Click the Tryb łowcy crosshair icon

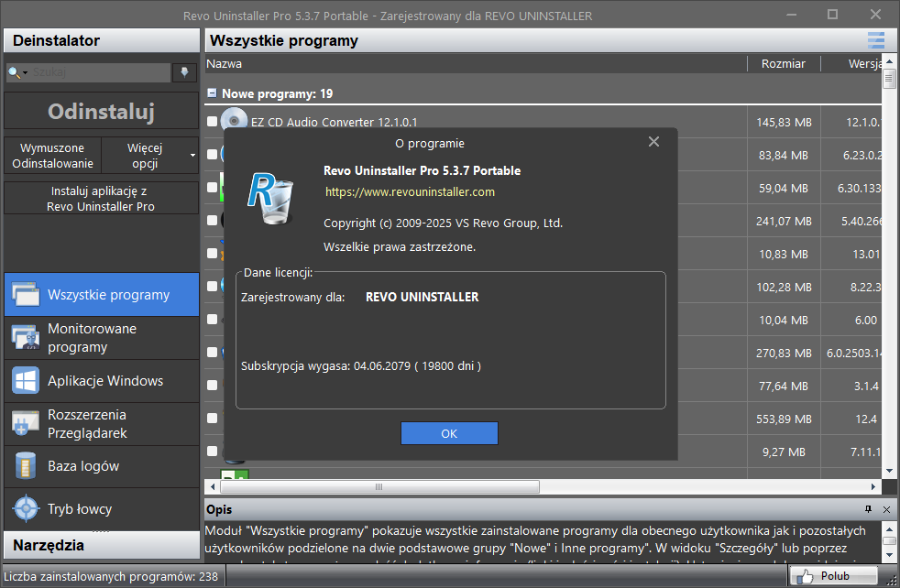26,508
